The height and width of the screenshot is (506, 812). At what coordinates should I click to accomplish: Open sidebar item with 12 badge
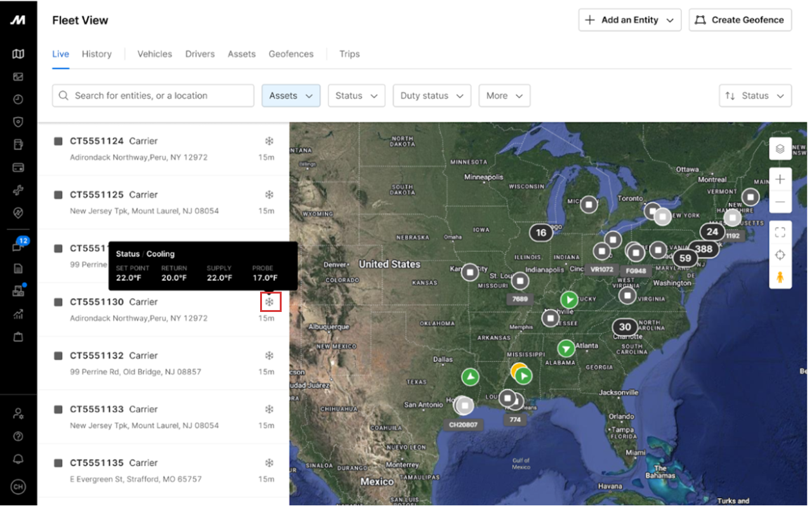[x=18, y=247]
